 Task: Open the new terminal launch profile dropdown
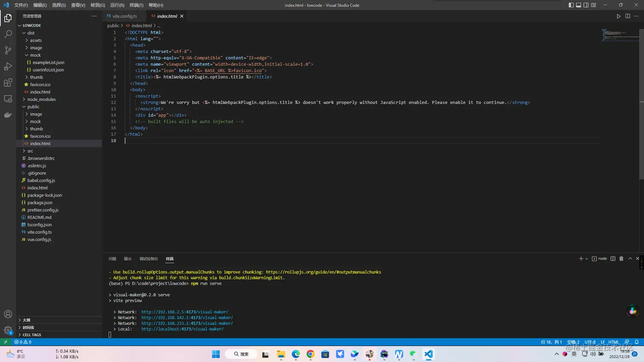click(587, 259)
